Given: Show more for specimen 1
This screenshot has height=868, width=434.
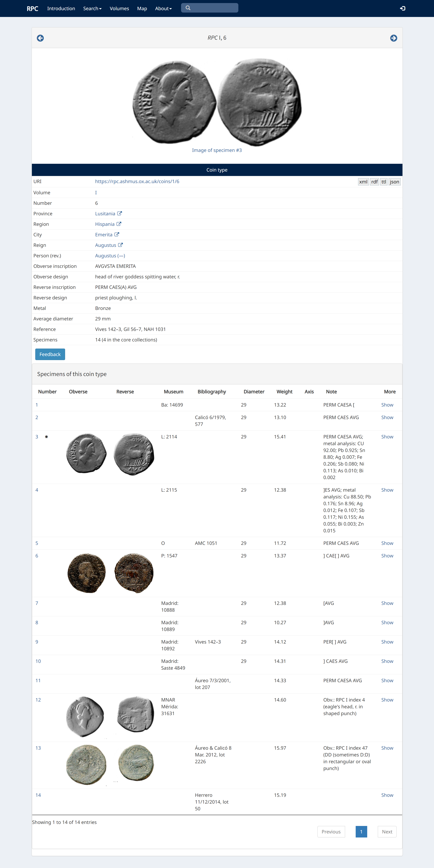Looking at the screenshot, I should (387, 405).
